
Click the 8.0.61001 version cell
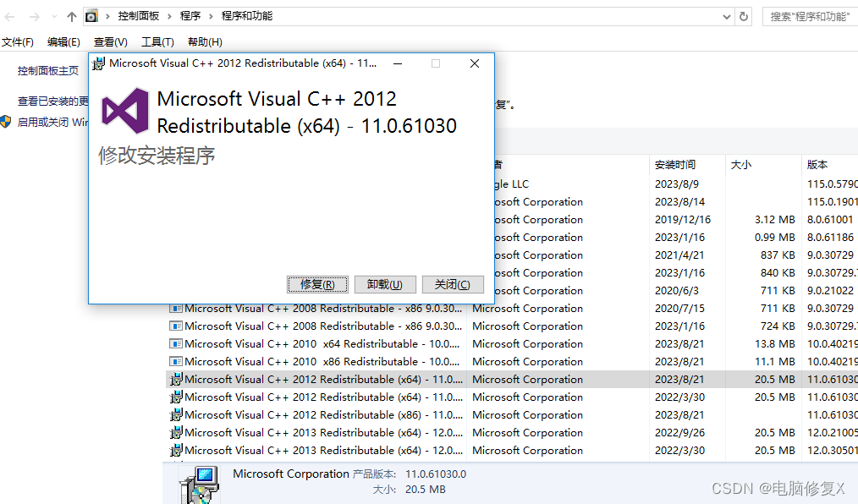(x=830, y=219)
